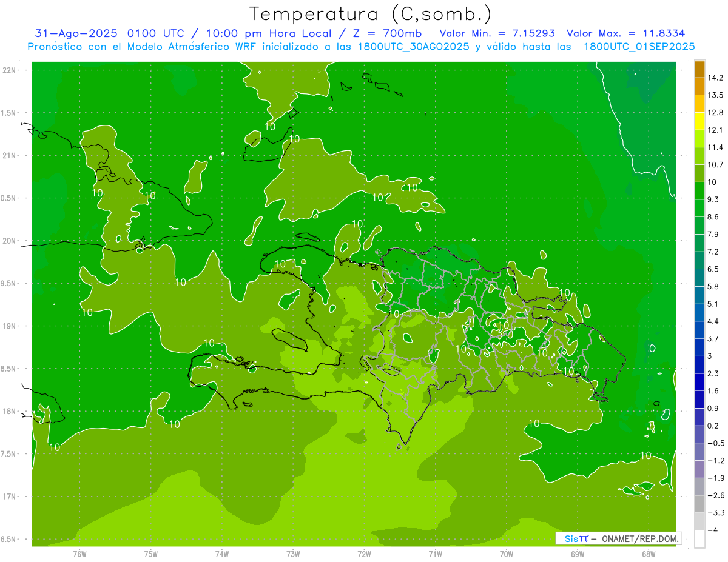Pick the teal swatch between 5.8 and 6.5
This screenshot has height=562, width=728.
(x=699, y=278)
